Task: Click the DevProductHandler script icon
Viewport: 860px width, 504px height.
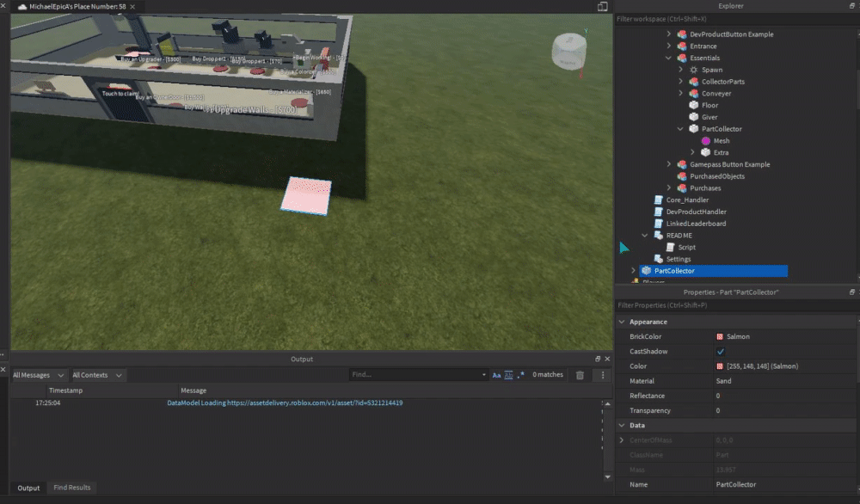Action: [x=658, y=212]
